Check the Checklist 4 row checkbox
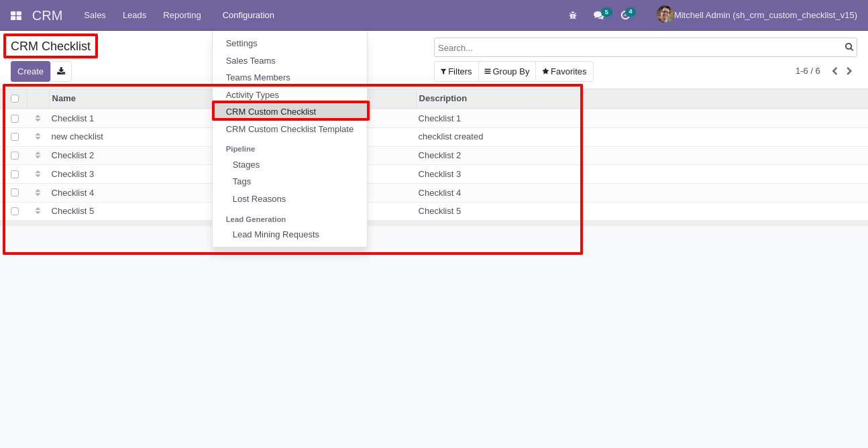 (15, 192)
